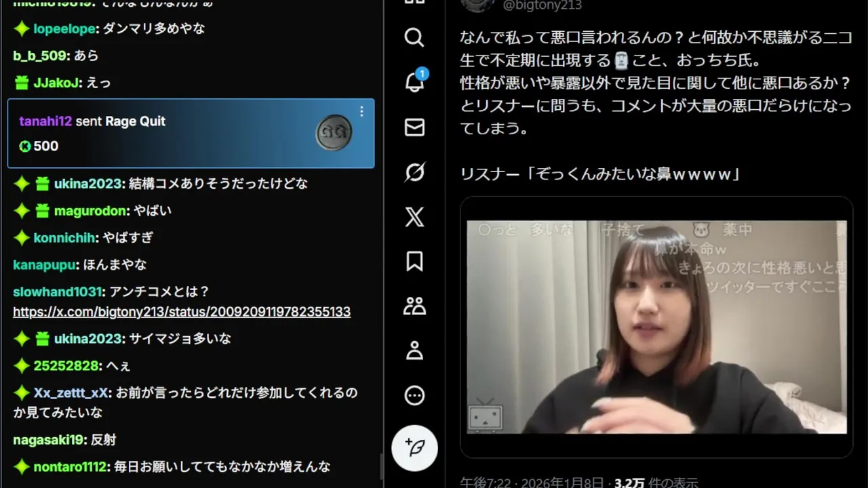
Task: Click username magurodon in chat
Action: tap(90, 211)
